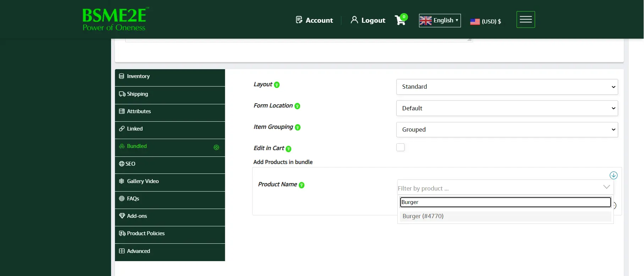Viewport: 644px width, 276px height.
Task: Open the Product Policies tab
Action: (x=170, y=234)
